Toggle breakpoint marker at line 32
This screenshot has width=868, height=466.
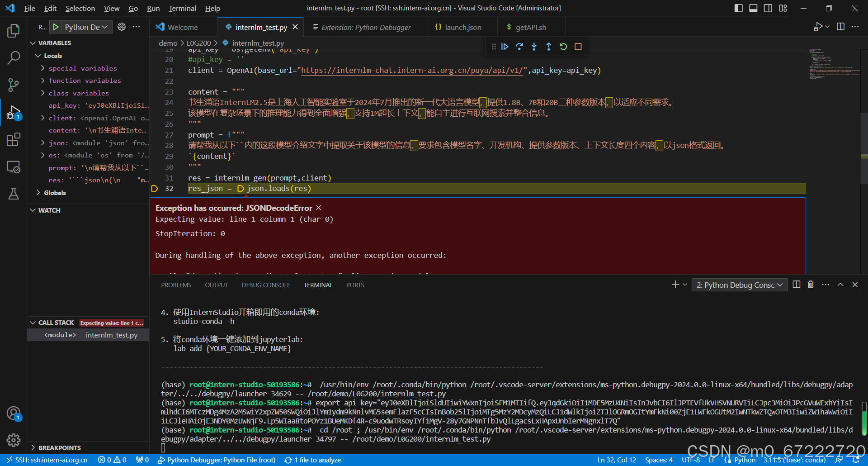pos(155,189)
